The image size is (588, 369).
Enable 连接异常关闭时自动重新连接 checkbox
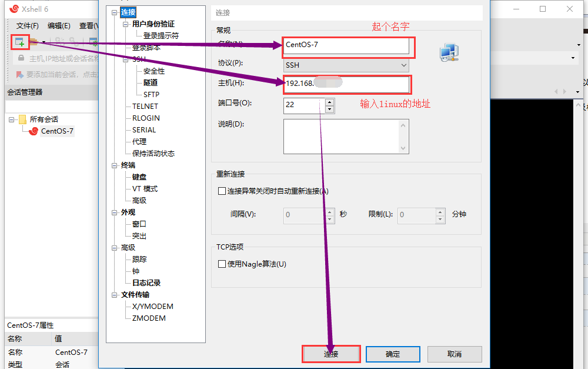tap(222, 191)
